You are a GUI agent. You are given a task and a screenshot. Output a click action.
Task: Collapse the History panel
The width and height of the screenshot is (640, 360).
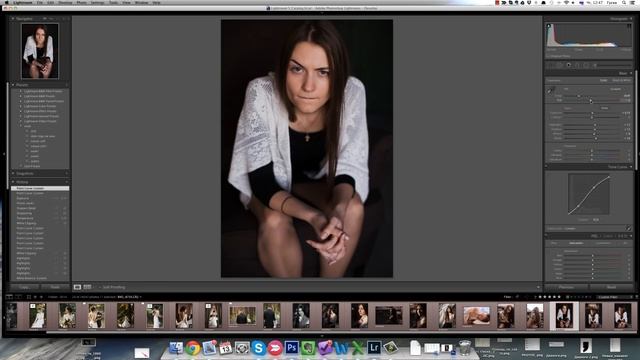pos(13,182)
